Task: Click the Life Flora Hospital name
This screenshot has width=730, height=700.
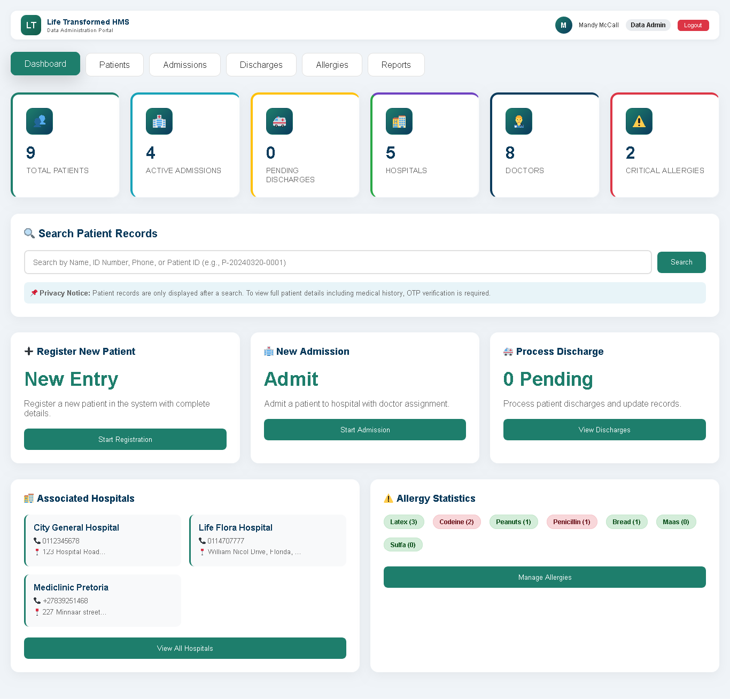Action: point(236,527)
